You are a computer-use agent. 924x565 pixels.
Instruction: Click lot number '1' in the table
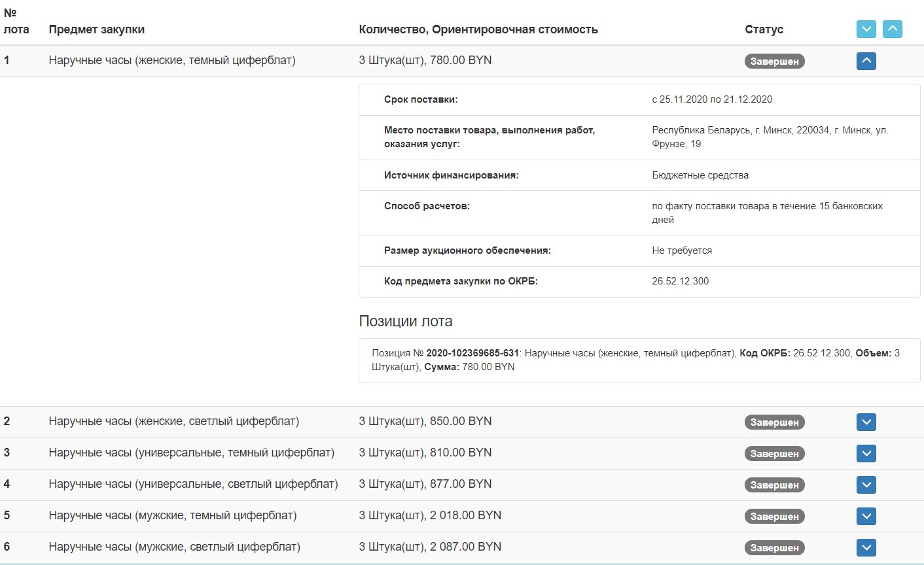(7, 60)
